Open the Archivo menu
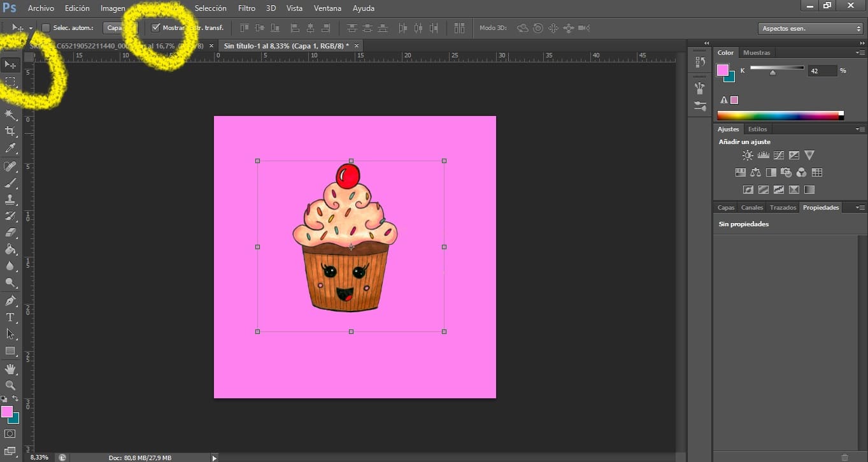Viewport: 868px width, 462px height. (x=41, y=8)
